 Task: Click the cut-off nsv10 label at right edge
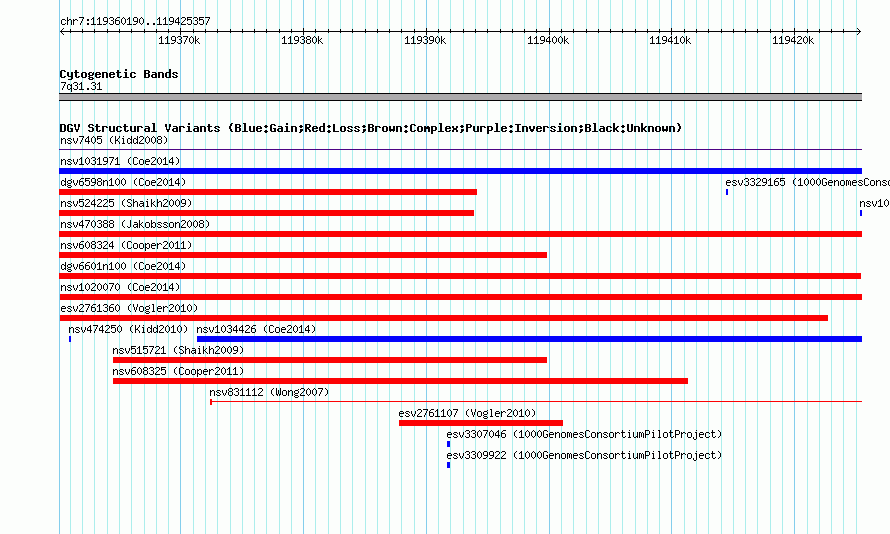pos(874,203)
